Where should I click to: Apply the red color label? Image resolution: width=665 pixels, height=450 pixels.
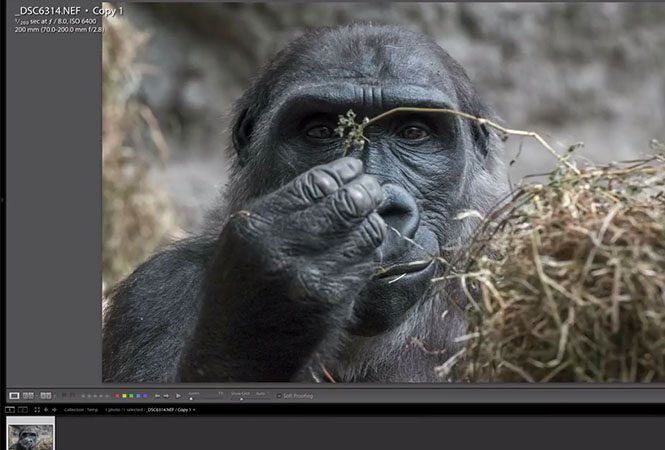117,396
